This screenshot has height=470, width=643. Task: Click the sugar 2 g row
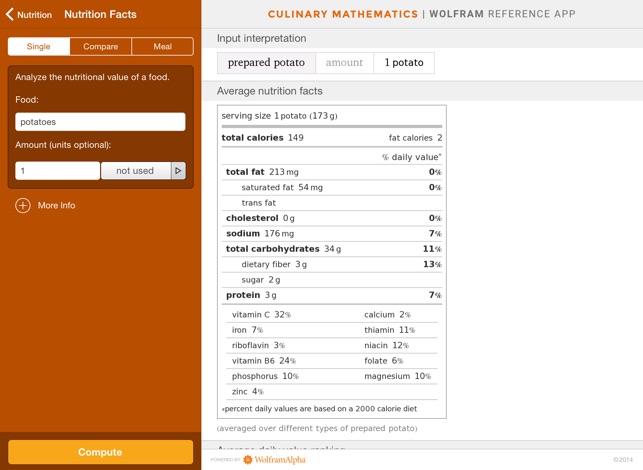point(332,280)
